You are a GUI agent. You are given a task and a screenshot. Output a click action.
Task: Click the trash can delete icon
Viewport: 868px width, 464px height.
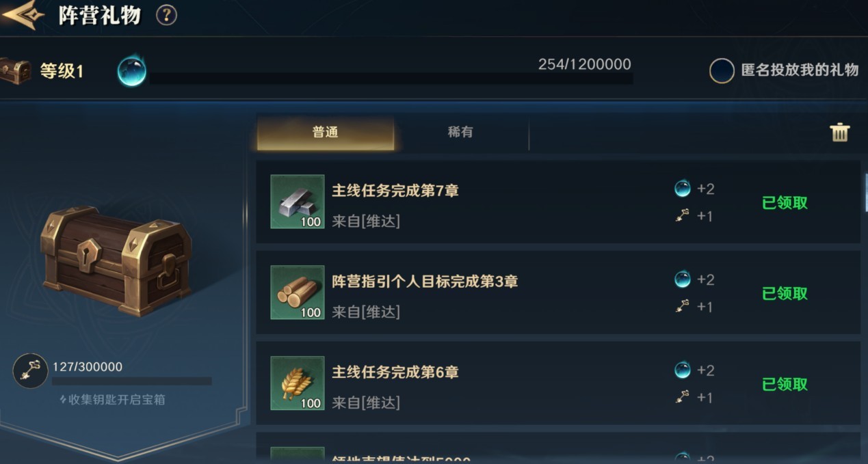pos(839,132)
